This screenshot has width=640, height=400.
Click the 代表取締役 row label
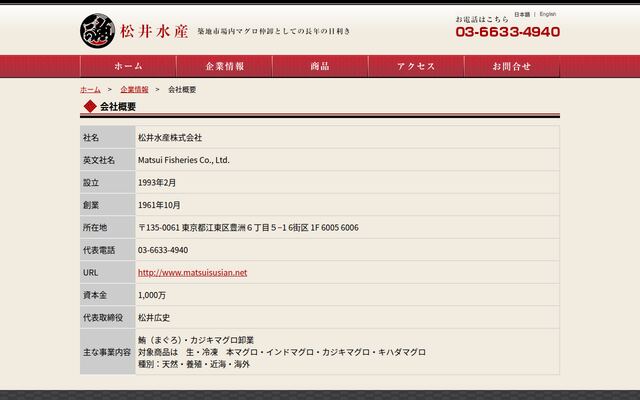pyautogui.click(x=103, y=317)
